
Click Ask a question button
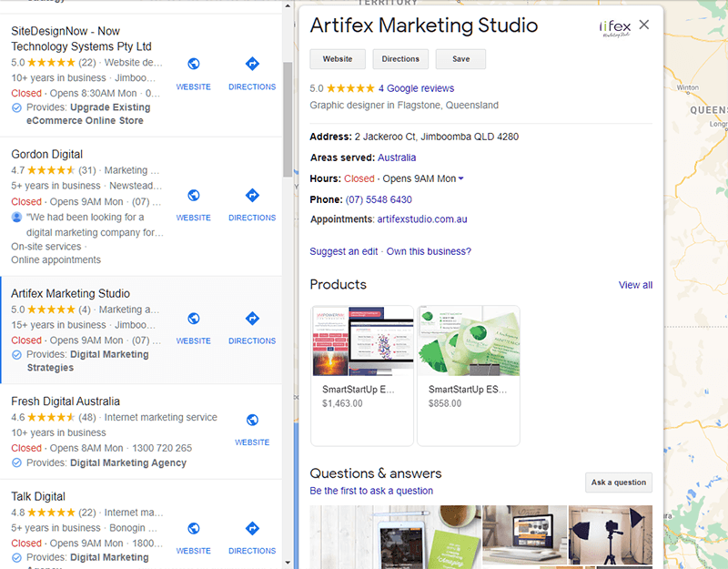(x=619, y=483)
